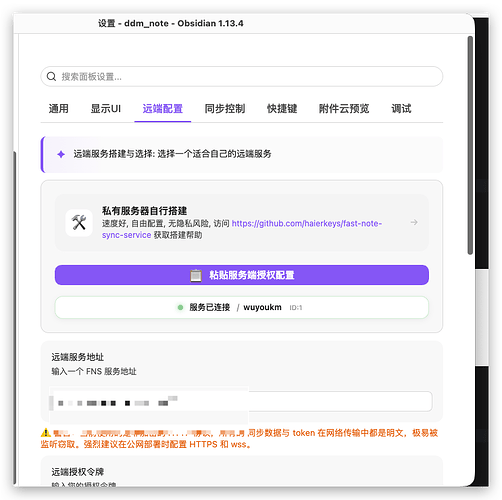
Task: Switch to the 显示UI tab
Action: point(106,109)
